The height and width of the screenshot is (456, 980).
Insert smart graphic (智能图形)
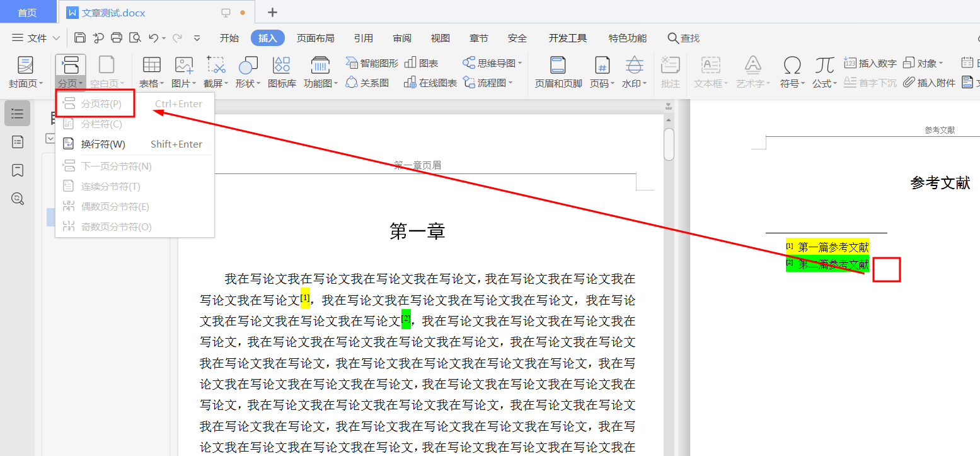click(x=372, y=63)
